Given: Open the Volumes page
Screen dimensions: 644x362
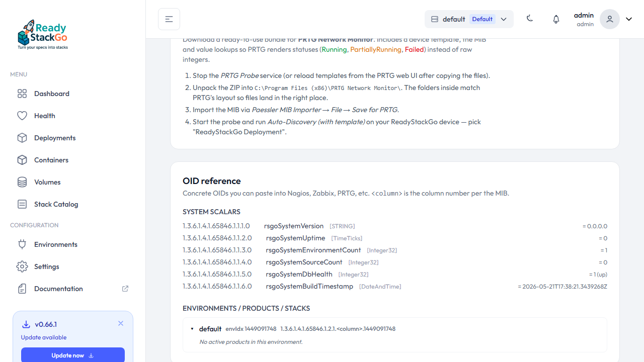Looking at the screenshot, I should click(x=73, y=182).
